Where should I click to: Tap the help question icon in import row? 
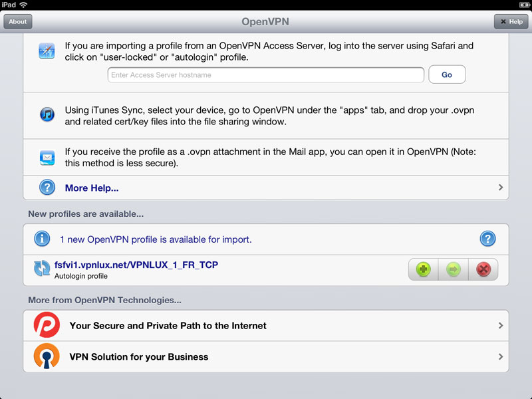click(487, 239)
